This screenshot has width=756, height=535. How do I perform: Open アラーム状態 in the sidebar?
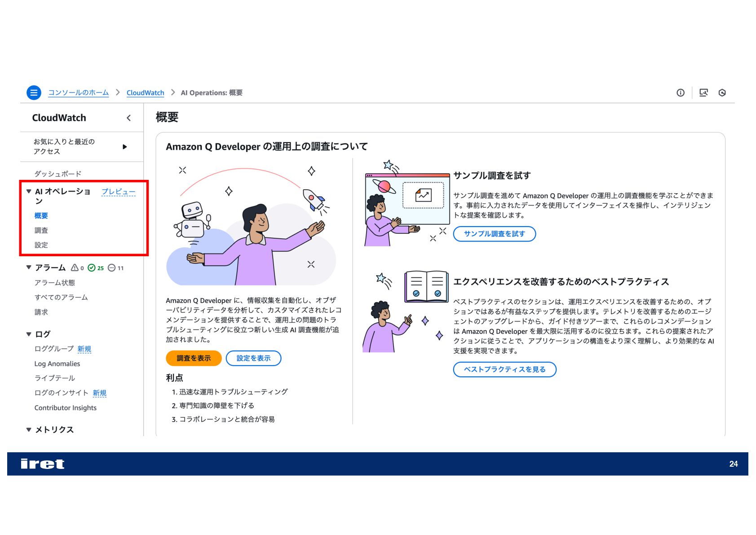pyautogui.click(x=55, y=283)
